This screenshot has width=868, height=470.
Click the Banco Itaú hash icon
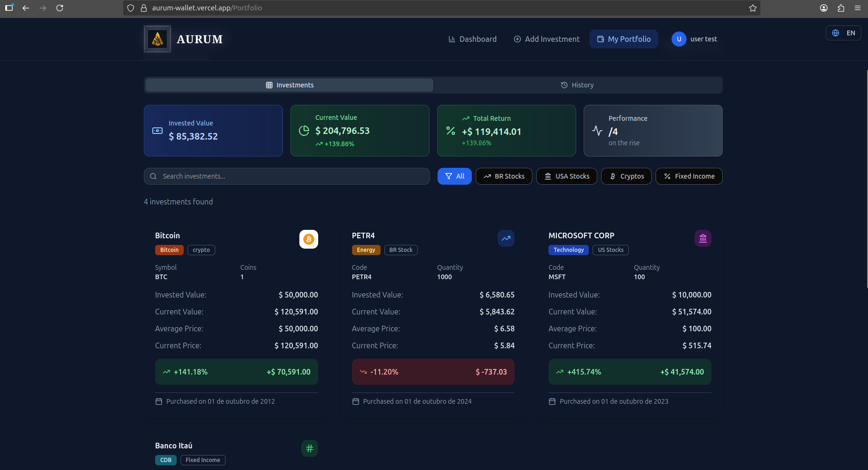point(309,448)
